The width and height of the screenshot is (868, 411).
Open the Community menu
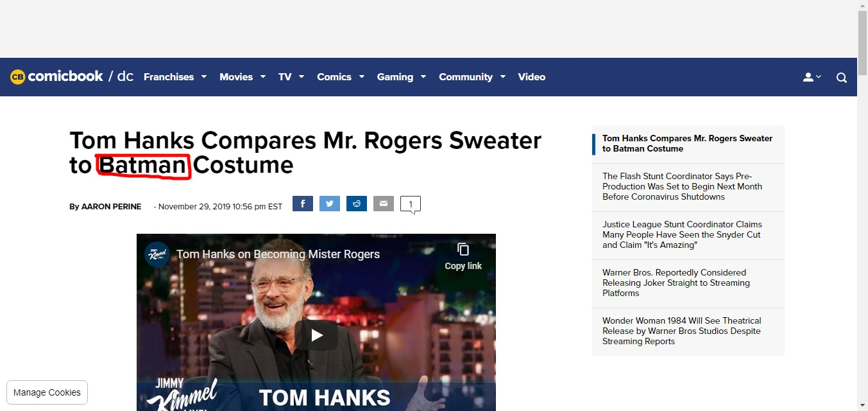(466, 77)
